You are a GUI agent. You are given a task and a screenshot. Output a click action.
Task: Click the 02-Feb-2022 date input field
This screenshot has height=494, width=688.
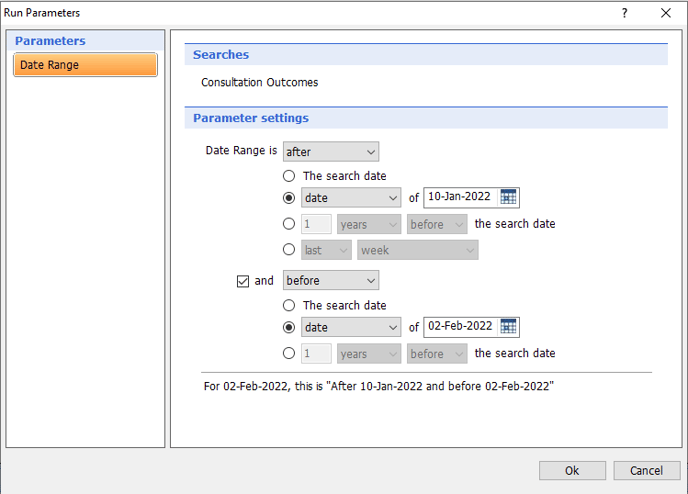coord(460,327)
